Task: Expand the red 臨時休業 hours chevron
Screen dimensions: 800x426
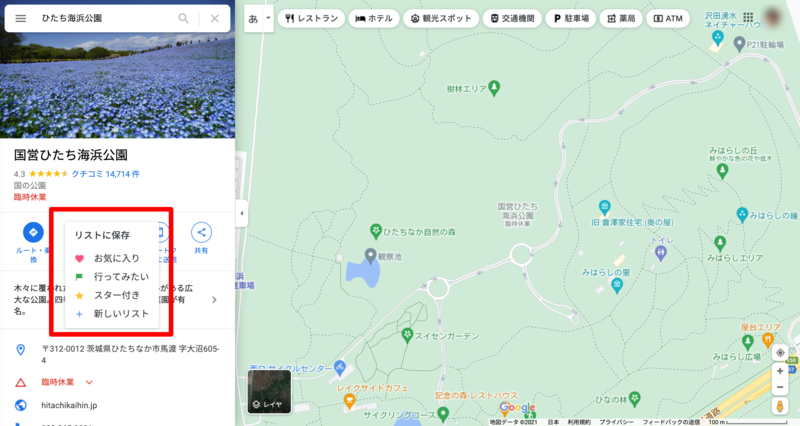Action: 89,382
